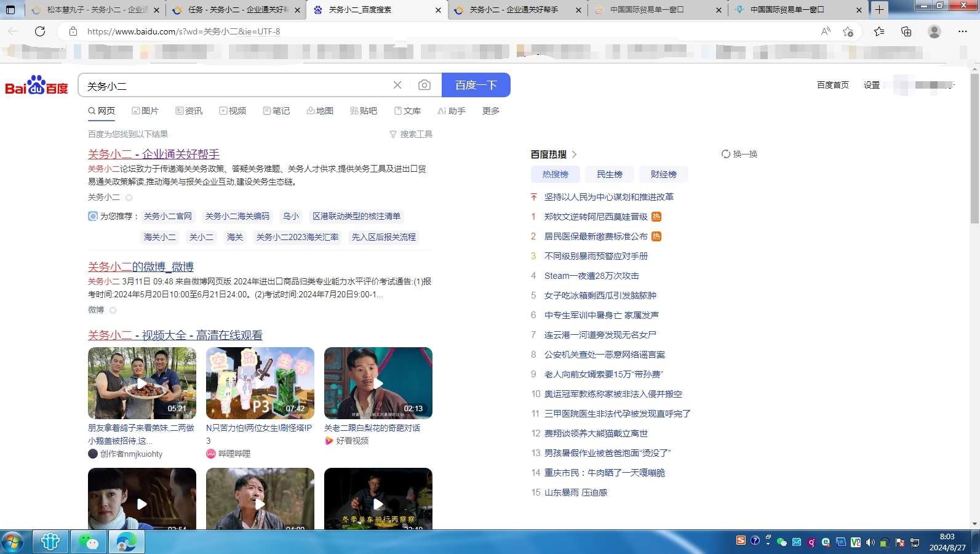This screenshot has width=980, height=554.
Task: Open the 搜索工具 filter
Action: tap(411, 134)
